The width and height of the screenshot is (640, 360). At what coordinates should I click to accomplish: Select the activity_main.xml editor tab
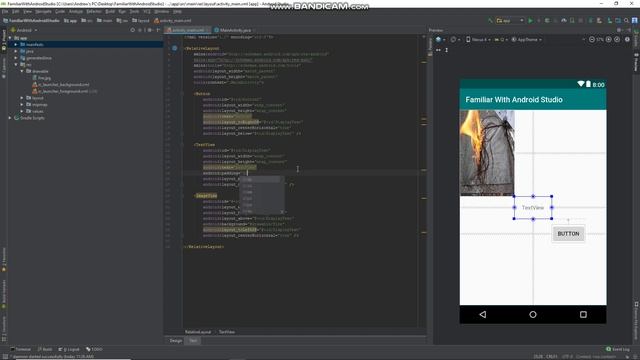187,30
